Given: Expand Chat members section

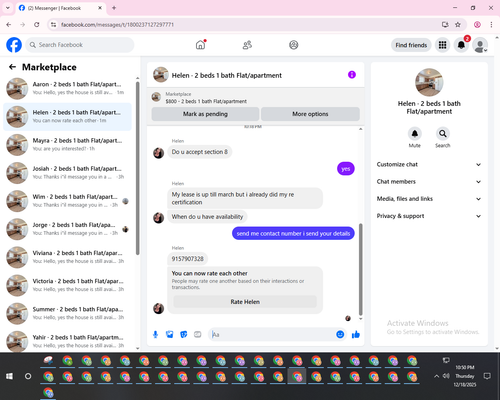Looking at the screenshot, I should tap(429, 182).
